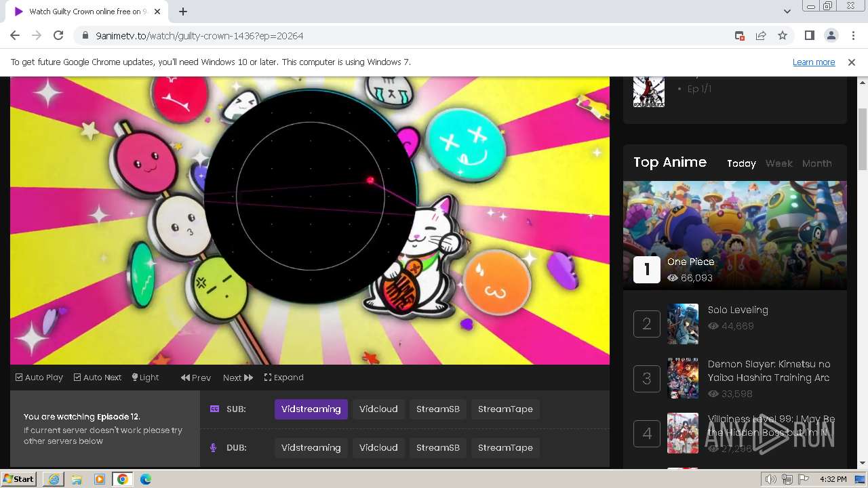868x488 pixels.
Task: Switch Top Anime to Week tab
Action: (778, 163)
